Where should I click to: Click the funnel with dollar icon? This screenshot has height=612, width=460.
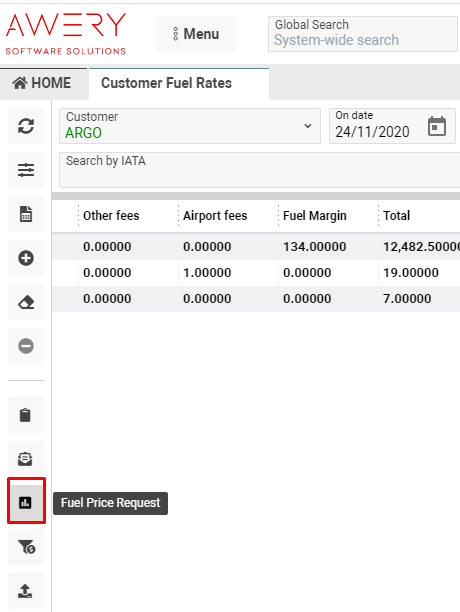coord(26,547)
